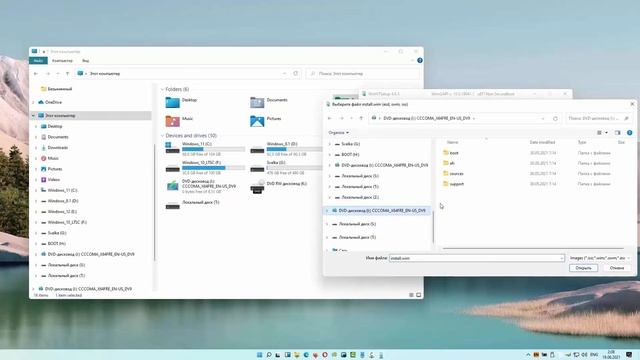Go back in the file dialog
Image resolution: width=640 pixels, height=360 pixels.
click(330, 118)
